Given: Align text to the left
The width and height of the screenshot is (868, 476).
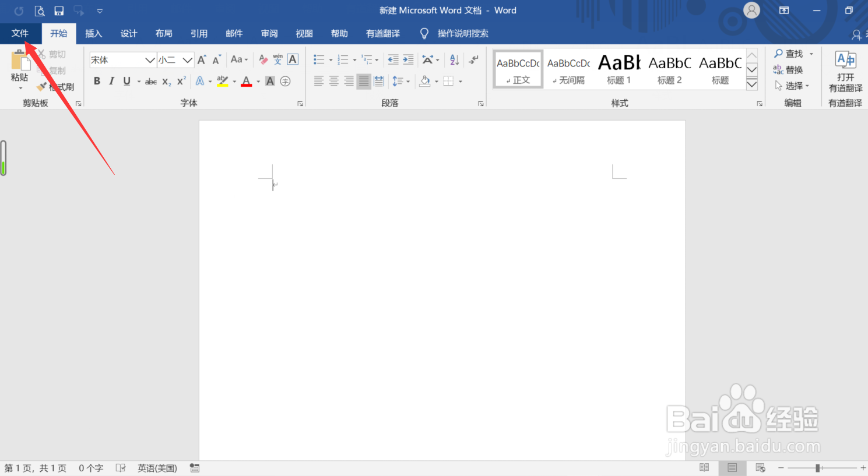Looking at the screenshot, I should point(319,82).
